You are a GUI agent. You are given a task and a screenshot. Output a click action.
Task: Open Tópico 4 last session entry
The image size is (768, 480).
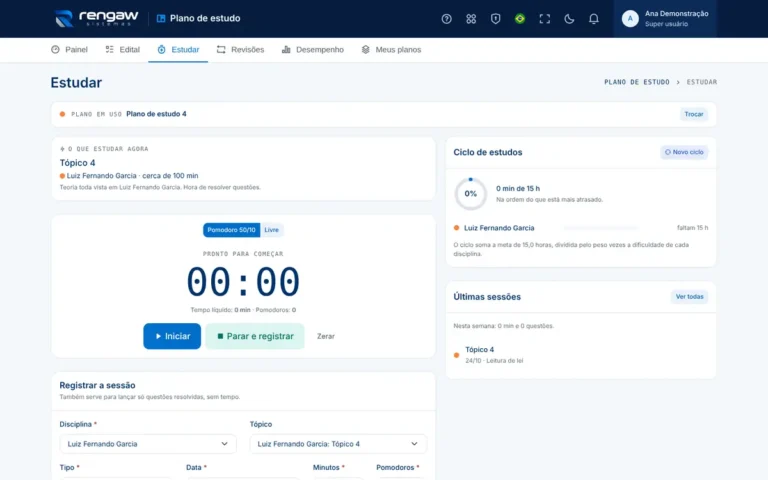581,355
